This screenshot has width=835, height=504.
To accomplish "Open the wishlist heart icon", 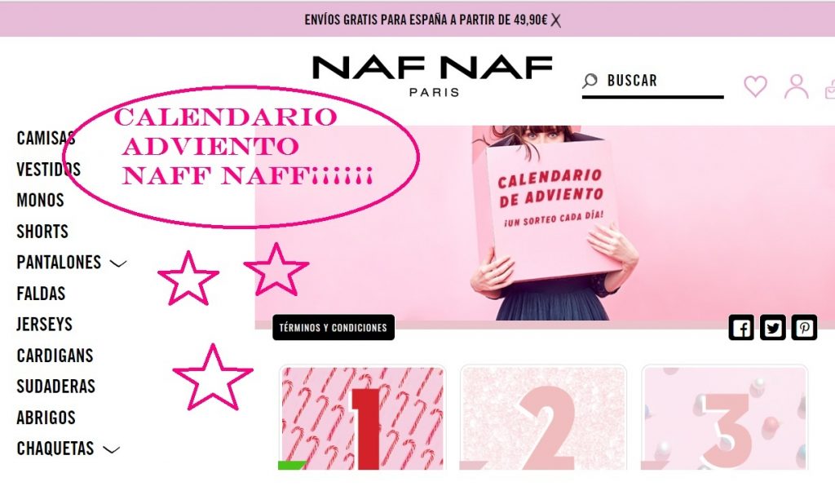I will (755, 86).
